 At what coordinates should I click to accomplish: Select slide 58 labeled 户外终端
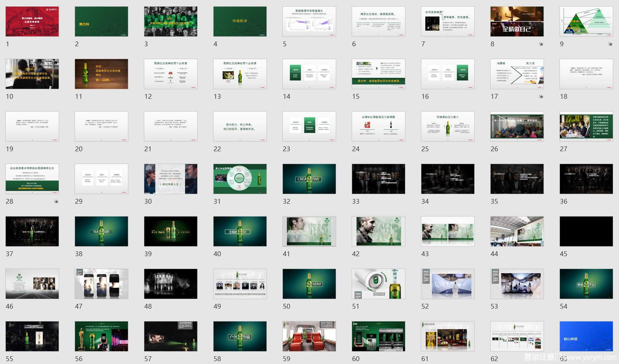click(240, 336)
